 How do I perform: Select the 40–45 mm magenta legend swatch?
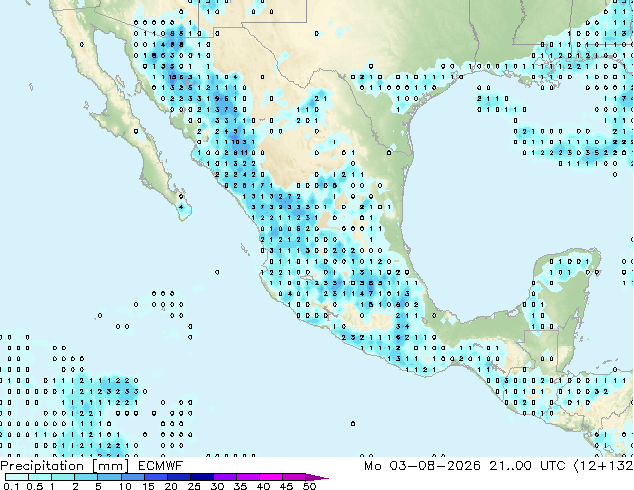271,477
